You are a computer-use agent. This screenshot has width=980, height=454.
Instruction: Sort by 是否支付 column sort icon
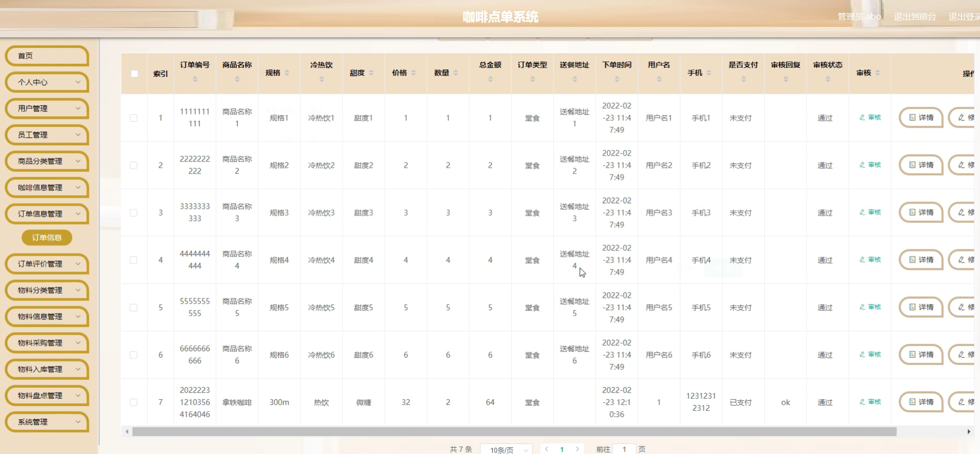[x=743, y=79]
